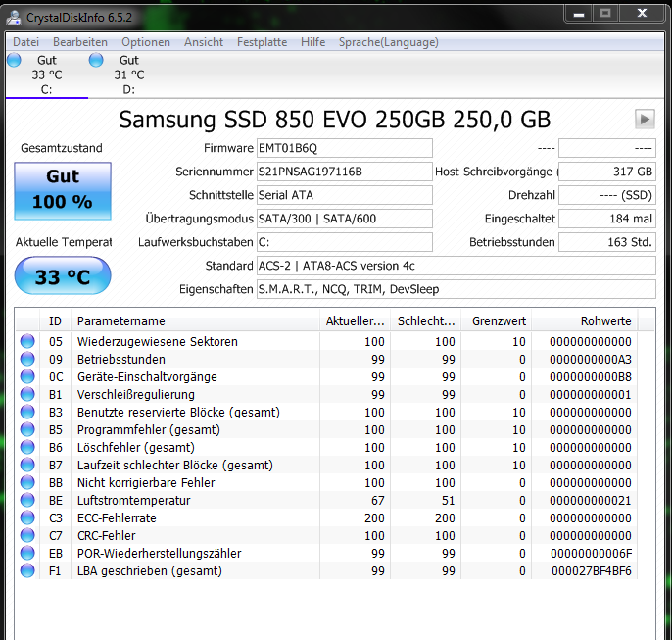The height and width of the screenshot is (640, 672).
Task: Click raw value 0000000000A3
Action: coord(591,360)
